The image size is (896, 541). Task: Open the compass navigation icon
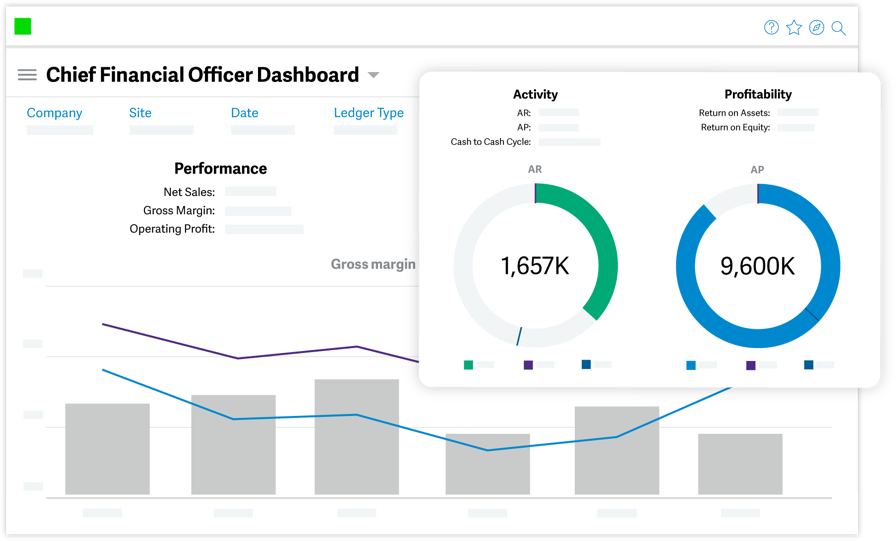(817, 27)
